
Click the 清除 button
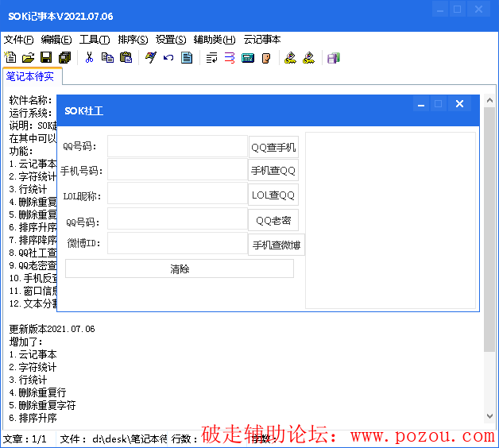click(180, 268)
